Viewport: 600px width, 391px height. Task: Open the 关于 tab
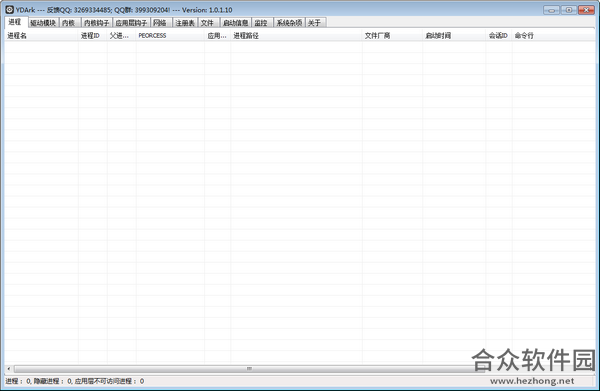pos(315,23)
